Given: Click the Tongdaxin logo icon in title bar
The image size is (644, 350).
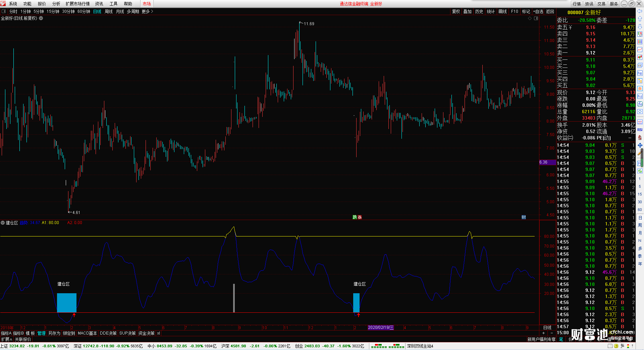Looking at the screenshot, I should pos(3,4).
